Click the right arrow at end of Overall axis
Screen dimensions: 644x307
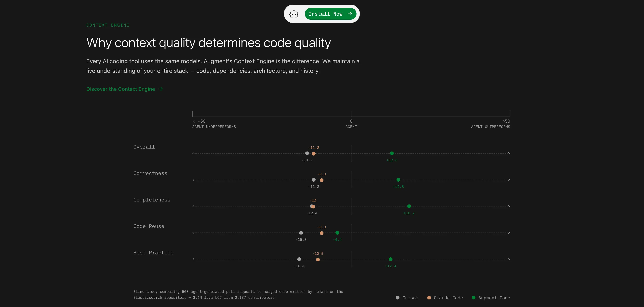coord(509,153)
